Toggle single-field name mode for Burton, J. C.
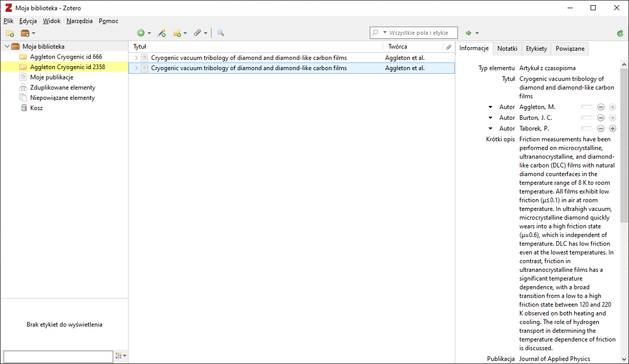The width and height of the screenshot is (629, 364). pos(586,118)
